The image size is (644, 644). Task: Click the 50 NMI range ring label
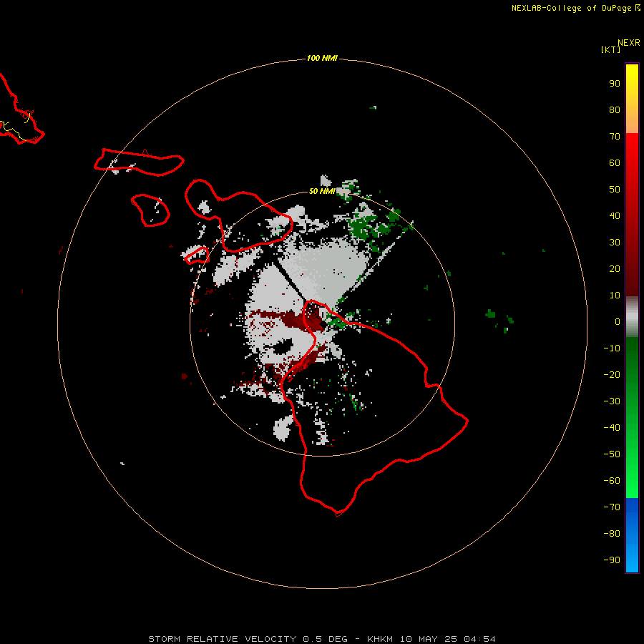(x=322, y=191)
